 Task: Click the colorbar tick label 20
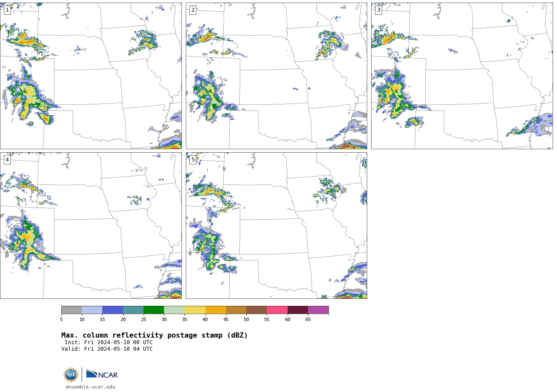(x=123, y=320)
